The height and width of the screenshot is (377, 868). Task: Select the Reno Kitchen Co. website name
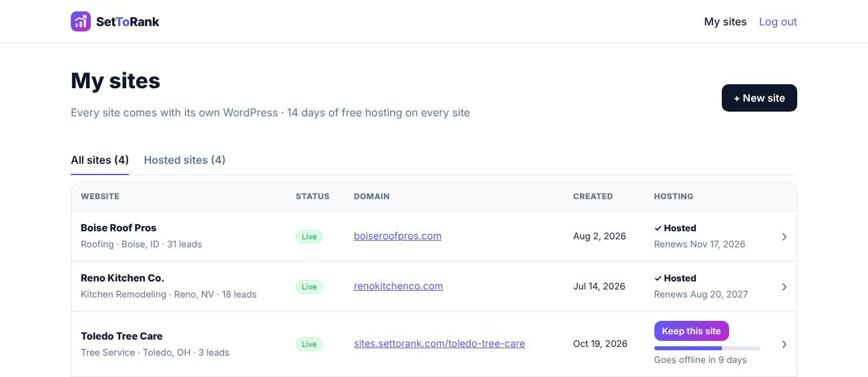point(122,277)
